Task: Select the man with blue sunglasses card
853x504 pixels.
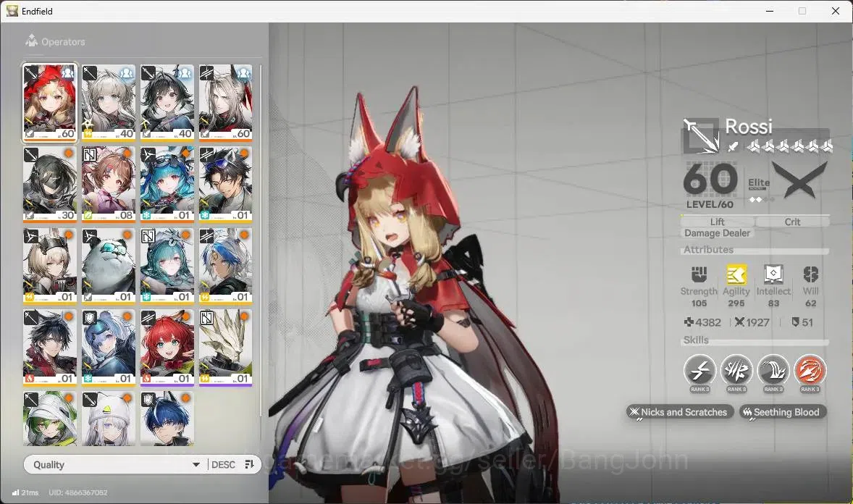Action: (226, 184)
